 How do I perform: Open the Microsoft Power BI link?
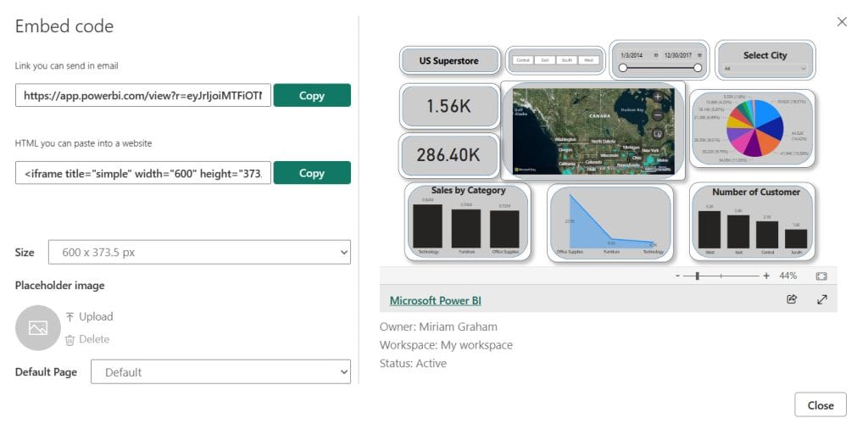click(x=435, y=300)
